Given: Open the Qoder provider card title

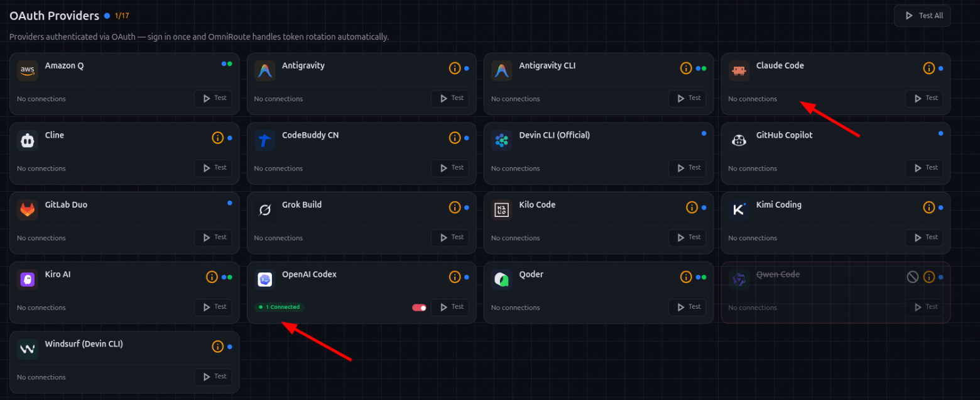Looking at the screenshot, I should click(x=531, y=274).
